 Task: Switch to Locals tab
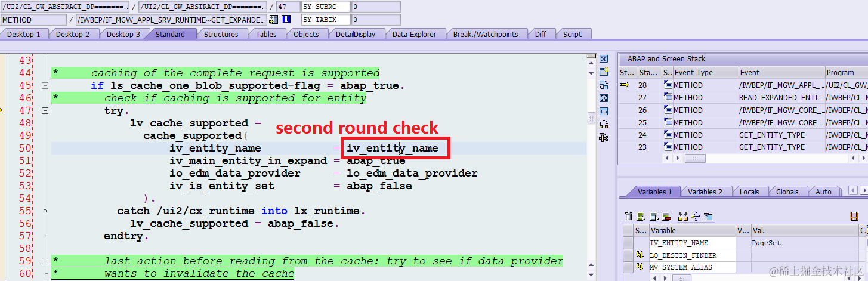pyautogui.click(x=749, y=192)
